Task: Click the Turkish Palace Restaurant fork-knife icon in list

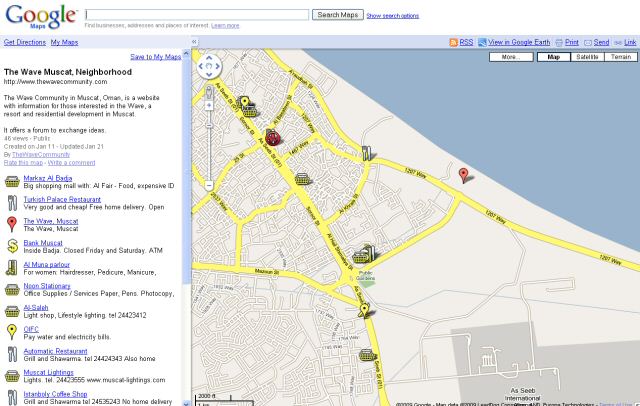Action: (x=13, y=203)
